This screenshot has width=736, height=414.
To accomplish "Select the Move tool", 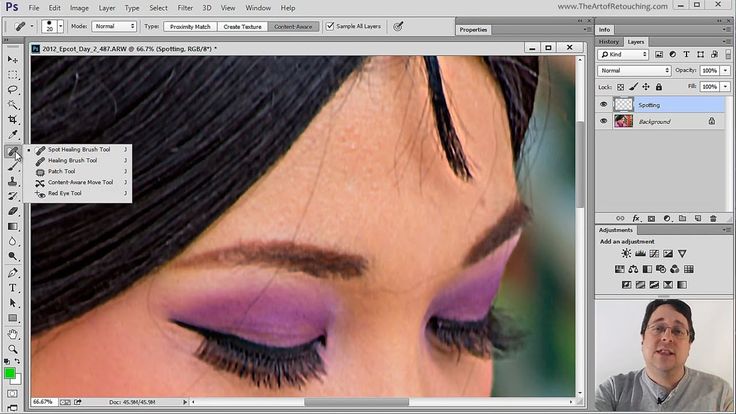I will click(x=13, y=60).
